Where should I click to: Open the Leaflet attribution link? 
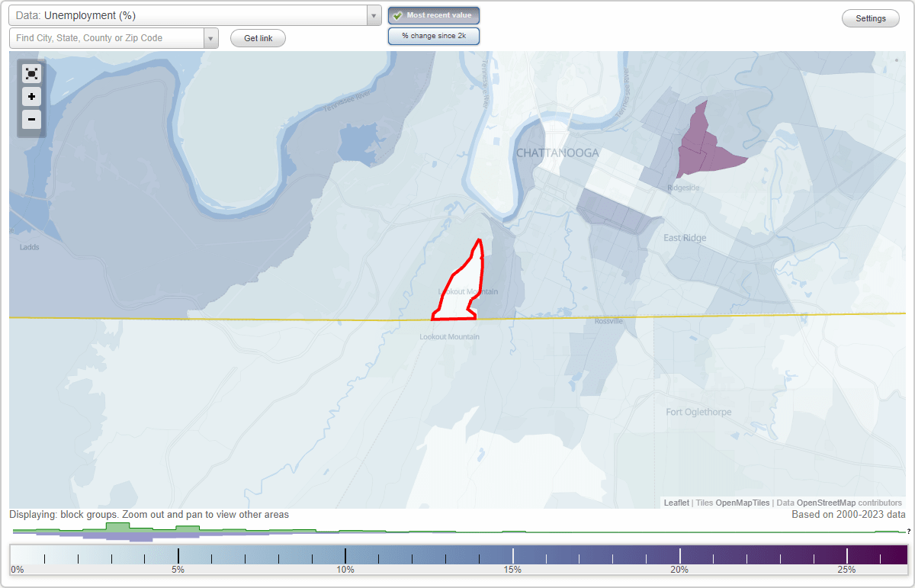(x=676, y=503)
